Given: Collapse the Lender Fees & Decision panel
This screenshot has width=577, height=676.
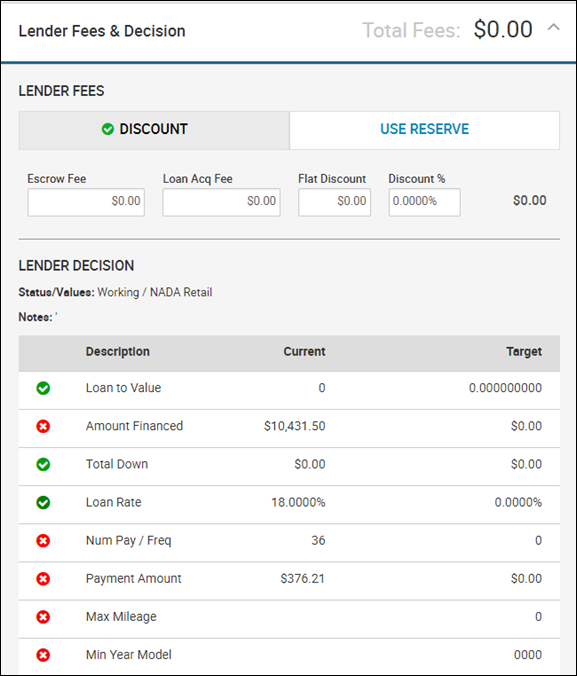Looking at the screenshot, I should (x=554, y=28).
